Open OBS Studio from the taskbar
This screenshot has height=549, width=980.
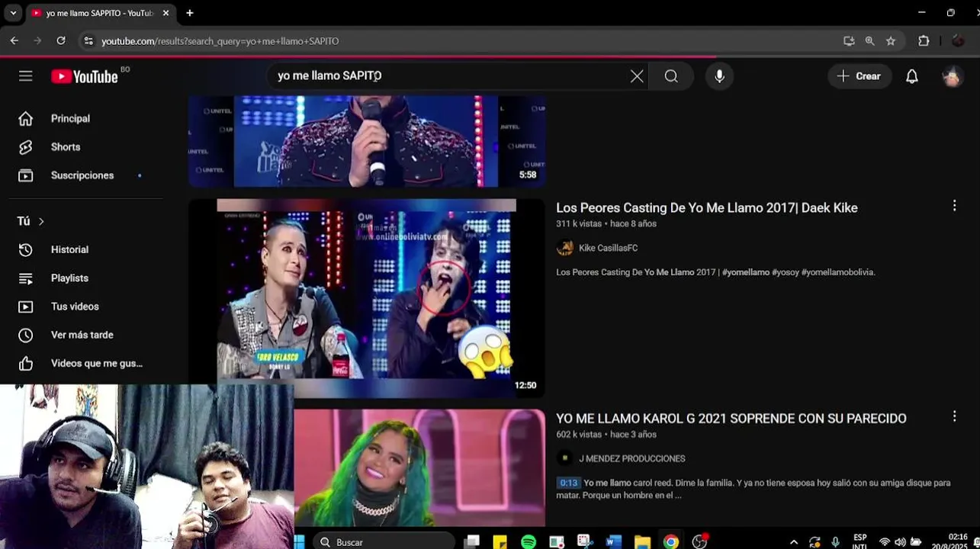tap(699, 542)
